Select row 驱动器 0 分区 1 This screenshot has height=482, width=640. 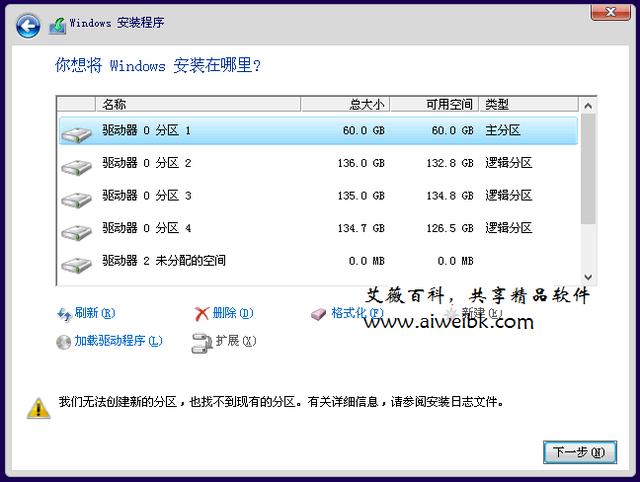coord(318,131)
